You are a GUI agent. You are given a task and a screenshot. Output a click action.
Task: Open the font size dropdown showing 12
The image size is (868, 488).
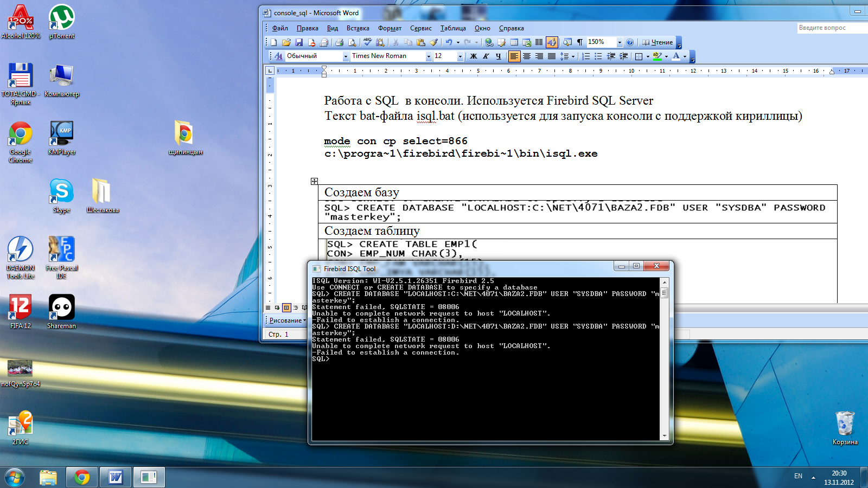tap(460, 56)
